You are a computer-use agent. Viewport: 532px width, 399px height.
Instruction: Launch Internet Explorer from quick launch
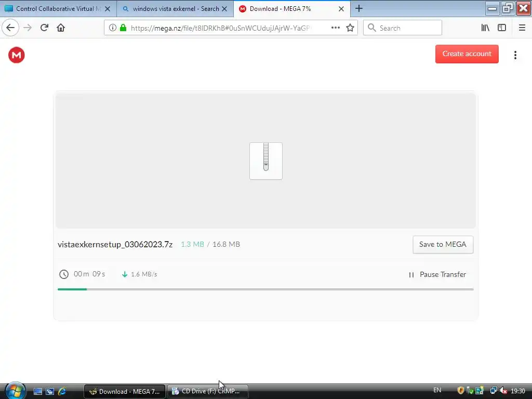coord(62,391)
